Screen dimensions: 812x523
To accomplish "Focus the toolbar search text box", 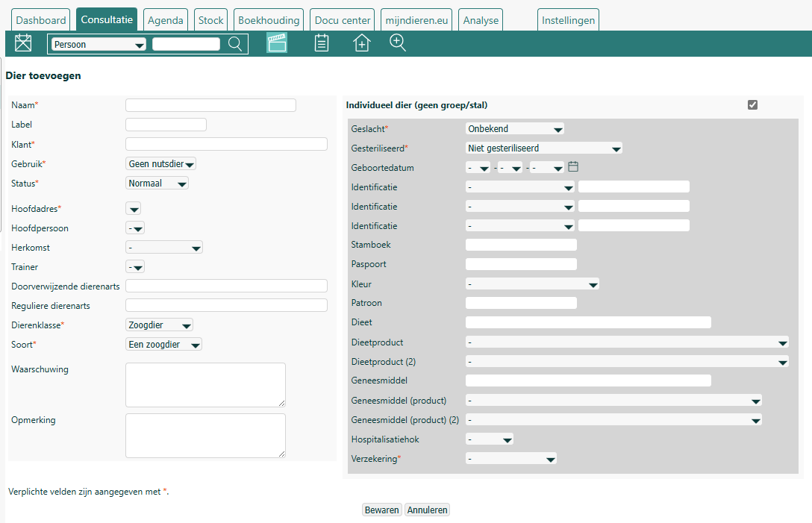I will 187,44.
